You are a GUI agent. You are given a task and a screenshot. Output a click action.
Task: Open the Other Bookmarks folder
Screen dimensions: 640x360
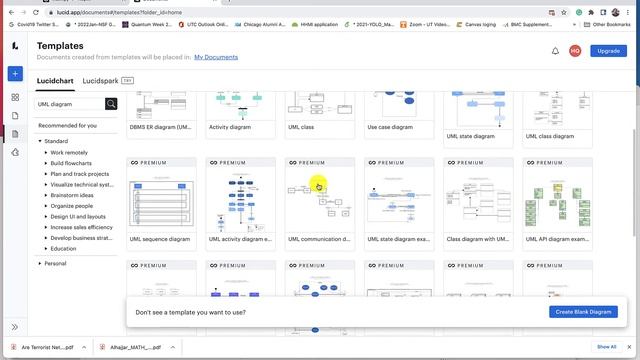tap(607, 24)
